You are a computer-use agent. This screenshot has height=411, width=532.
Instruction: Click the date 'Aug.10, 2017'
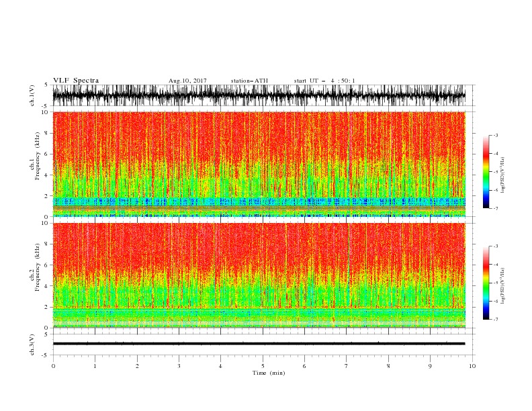coord(187,81)
